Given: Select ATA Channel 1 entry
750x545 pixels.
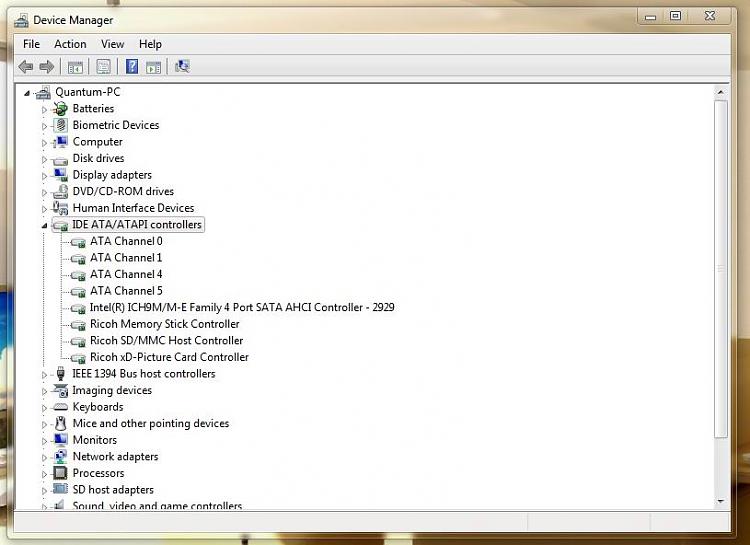Looking at the screenshot, I should 126,258.
